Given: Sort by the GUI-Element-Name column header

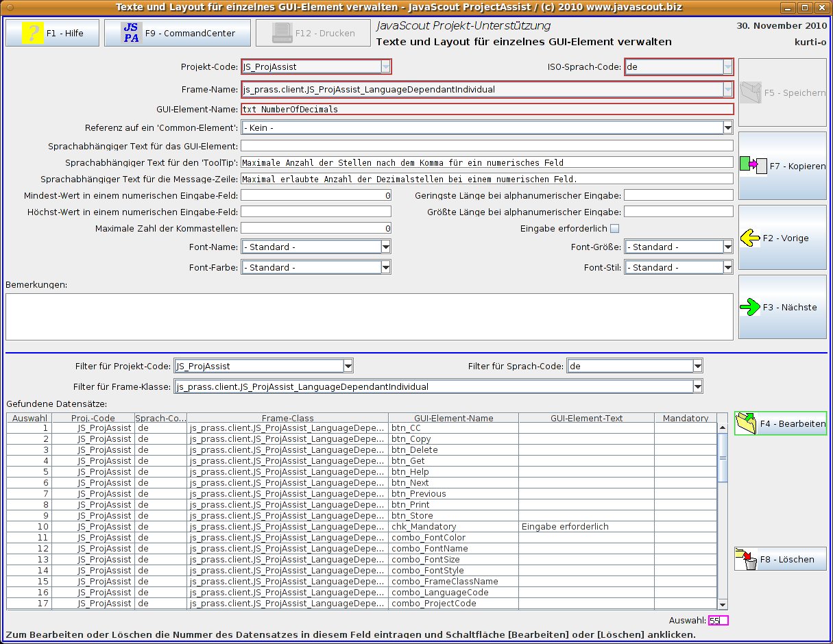Looking at the screenshot, I should tap(453, 418).
